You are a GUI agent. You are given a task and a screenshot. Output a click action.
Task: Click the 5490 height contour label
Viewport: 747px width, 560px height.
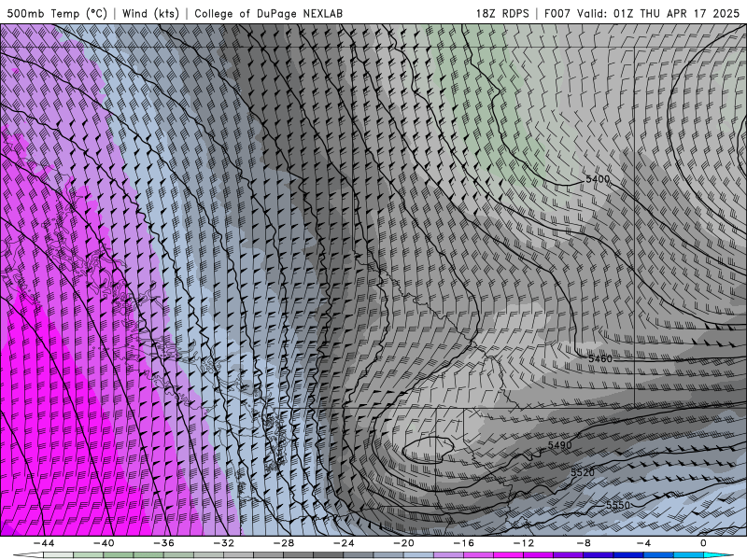coord(559,445)
